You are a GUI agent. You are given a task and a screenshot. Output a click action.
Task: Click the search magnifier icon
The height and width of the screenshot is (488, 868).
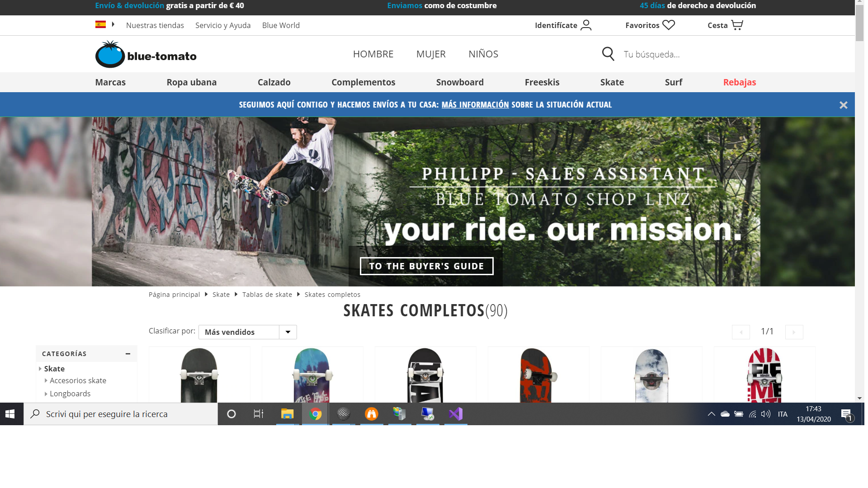coord(608,54)
